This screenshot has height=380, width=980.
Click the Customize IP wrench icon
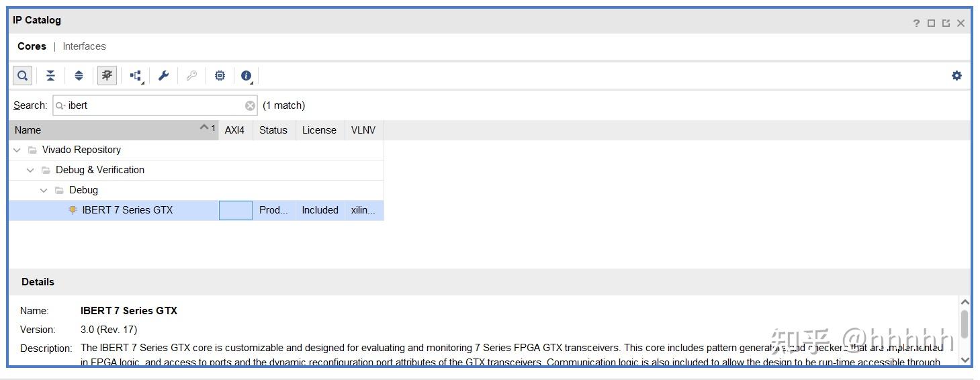[x=163, y=76]
